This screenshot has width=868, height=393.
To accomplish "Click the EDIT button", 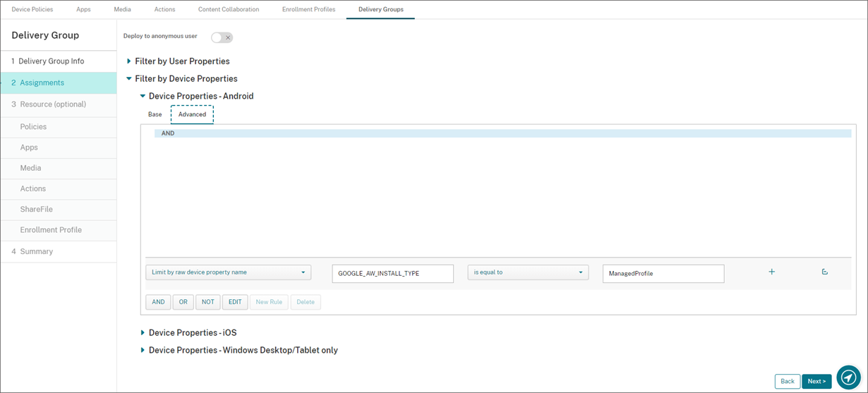I will [x=235, y=302].
